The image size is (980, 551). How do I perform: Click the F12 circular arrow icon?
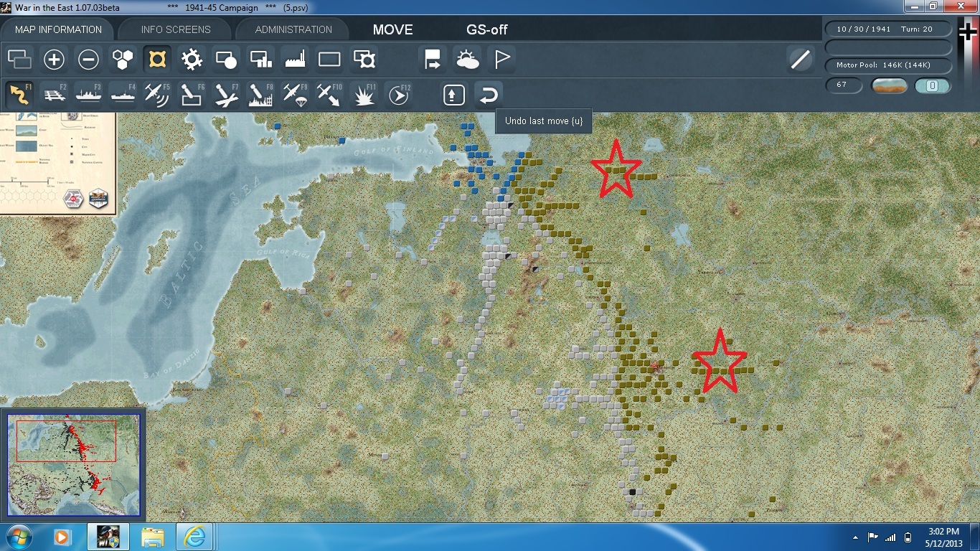click(398, 95)
